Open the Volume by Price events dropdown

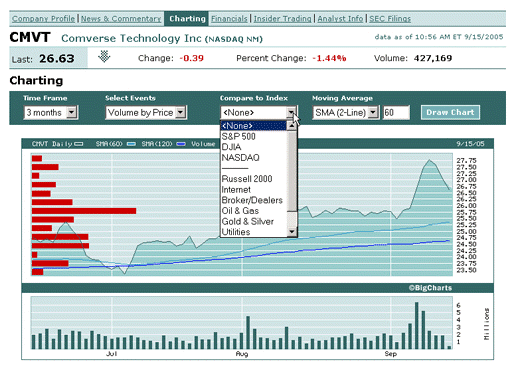146,113
